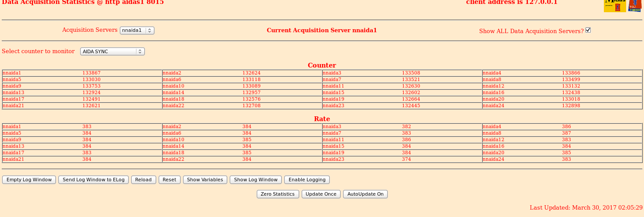Select counter value 133030 for nnaida5
This screenshot has height=217, width=644.
[92, 80]
